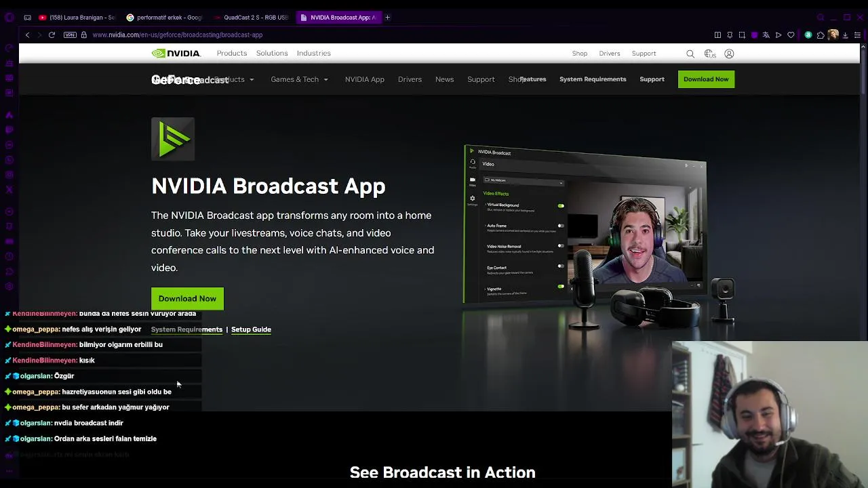The height and width of the screenshot is (488, 868).
Task: Click the "See Broadcast in Action" heading
Action: pos(443,472)
